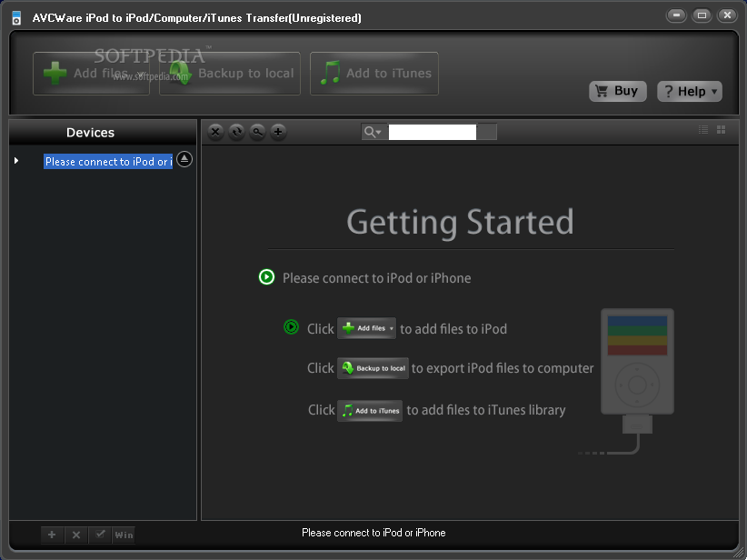The image size is (747, 560).
Task: Click 'to export iPod files to computer' text
Action: [x=503, y=368]
